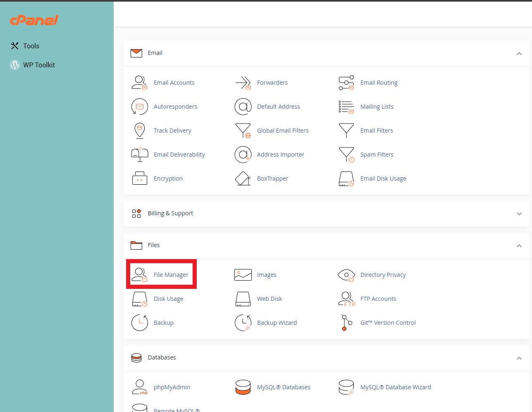
Task: Click the Mailing Lists icon
Action: 346,107
